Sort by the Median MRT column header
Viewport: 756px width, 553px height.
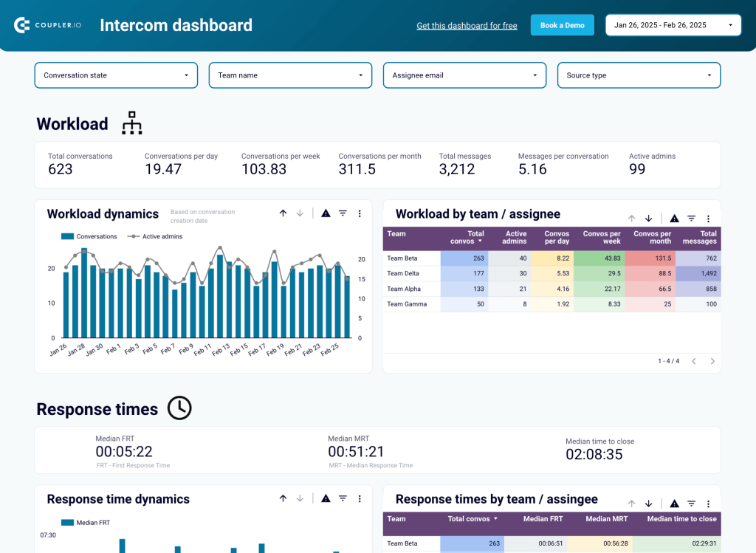pos(607,519)
